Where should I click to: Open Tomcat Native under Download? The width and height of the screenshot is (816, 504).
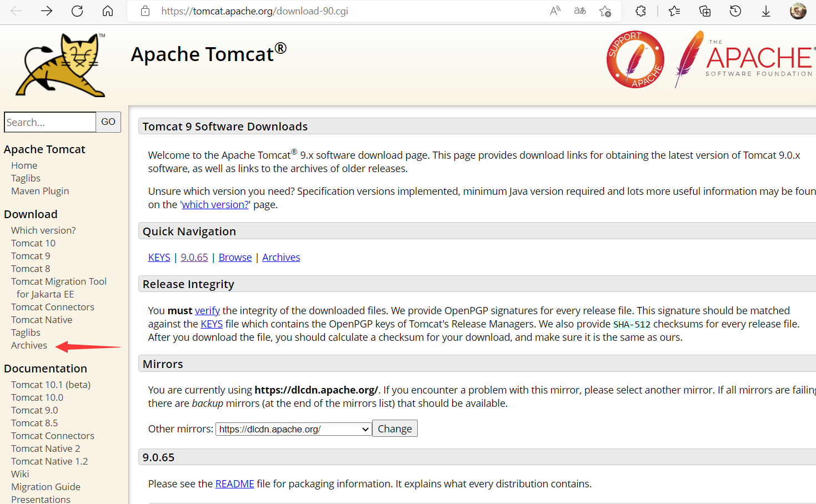(42, 320)
